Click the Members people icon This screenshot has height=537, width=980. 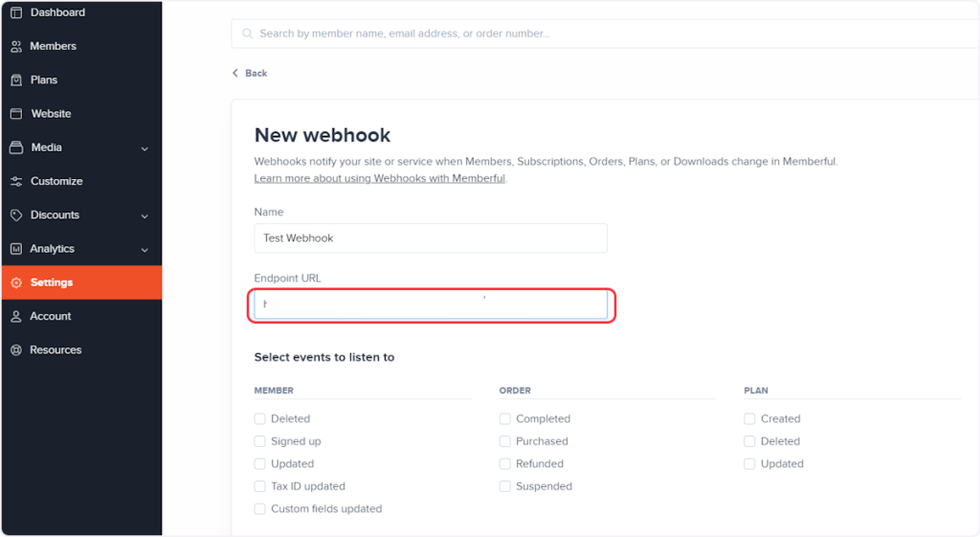(x=16, y=46)
